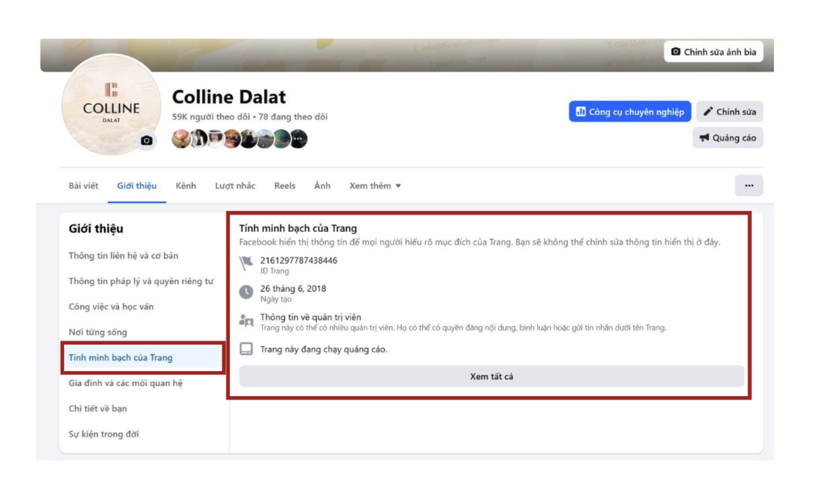Click the page ID flag icon
This screenshot has height=504, width=816.
[x=246, y=264]
